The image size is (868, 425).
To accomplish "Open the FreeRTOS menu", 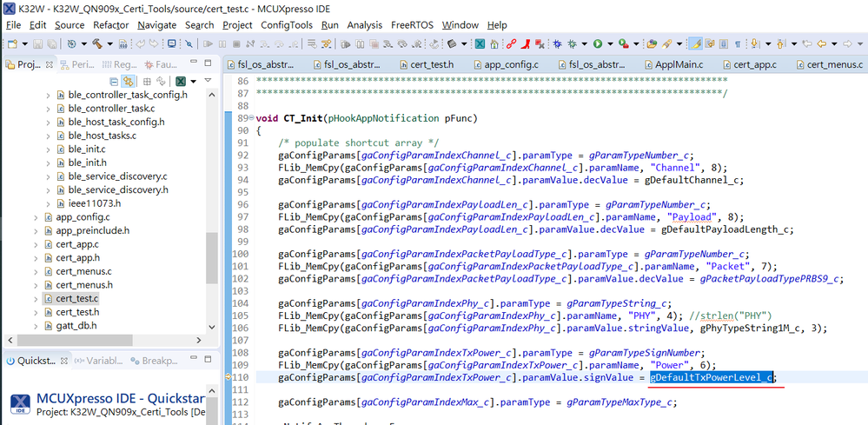I will coord(412,25).
